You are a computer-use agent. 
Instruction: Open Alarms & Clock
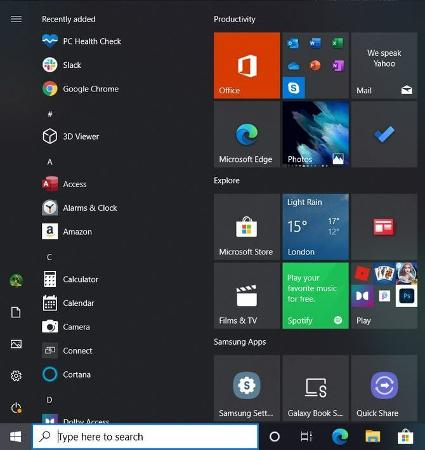coord(80,208)
